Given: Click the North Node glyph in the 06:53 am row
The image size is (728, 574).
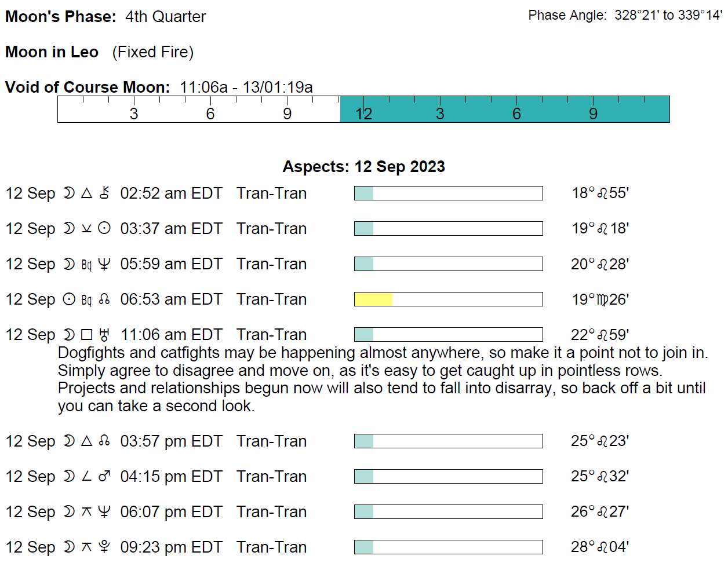Looking at the screenshot, I should [104, 299].
